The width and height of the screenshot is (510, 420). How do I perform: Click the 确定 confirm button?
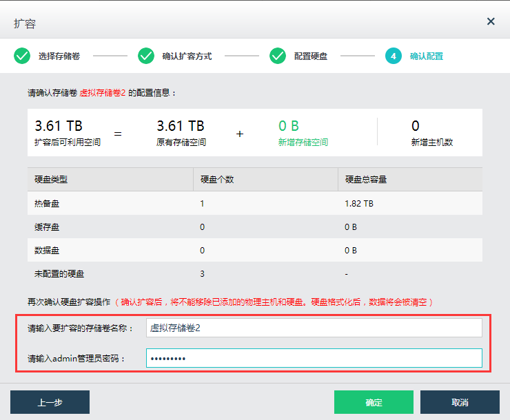click(374, 402)
